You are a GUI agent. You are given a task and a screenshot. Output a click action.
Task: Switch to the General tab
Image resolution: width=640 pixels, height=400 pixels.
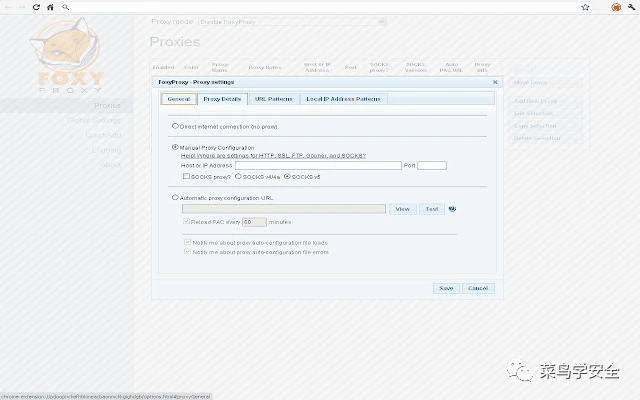click(179, 99)
